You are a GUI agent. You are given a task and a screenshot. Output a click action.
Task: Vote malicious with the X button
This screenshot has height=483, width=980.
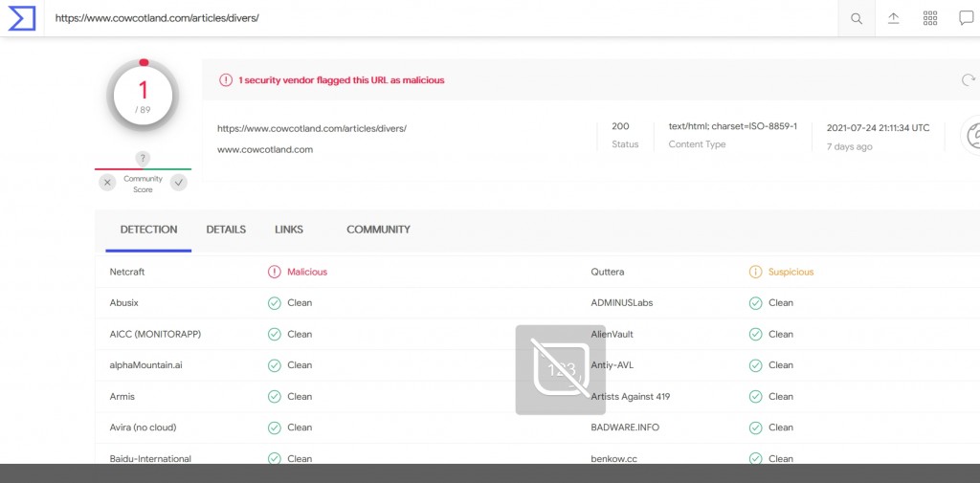(x=107, y=183)
